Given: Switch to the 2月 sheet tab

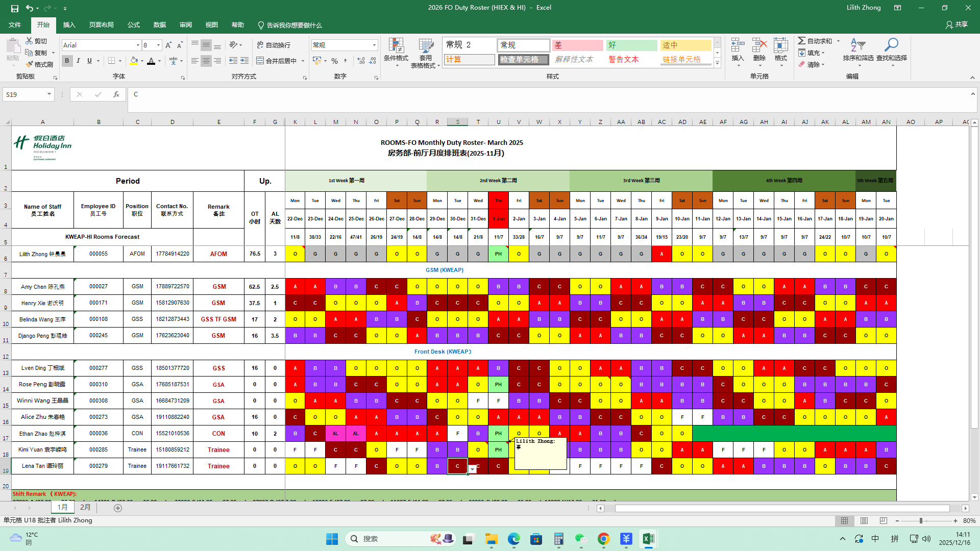Looking at the screenshot, I should pyautogui.click(x=85, y=508).
